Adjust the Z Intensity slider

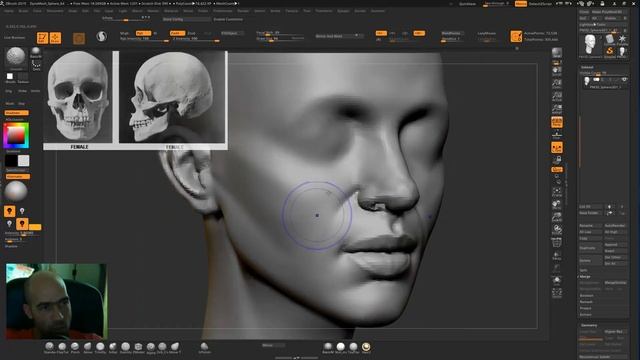click(x=196, y=39)
